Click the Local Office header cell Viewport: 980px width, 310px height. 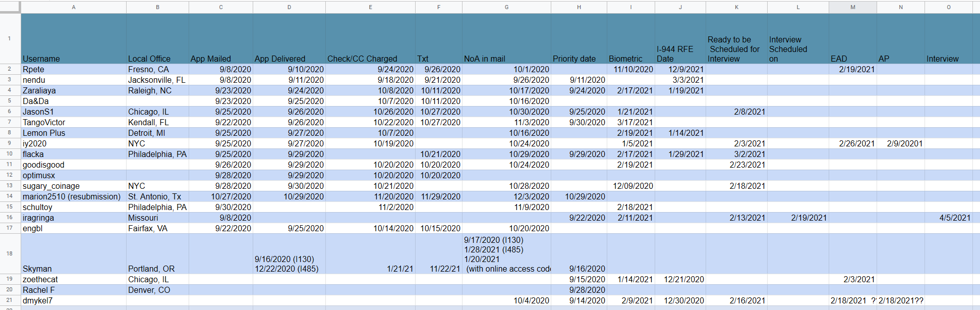tap(157, 39)
